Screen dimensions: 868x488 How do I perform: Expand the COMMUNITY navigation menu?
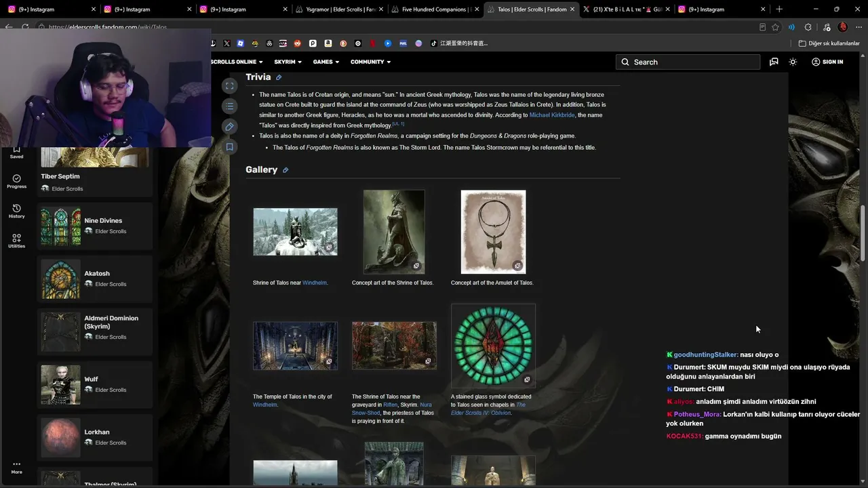coord(370,62)
